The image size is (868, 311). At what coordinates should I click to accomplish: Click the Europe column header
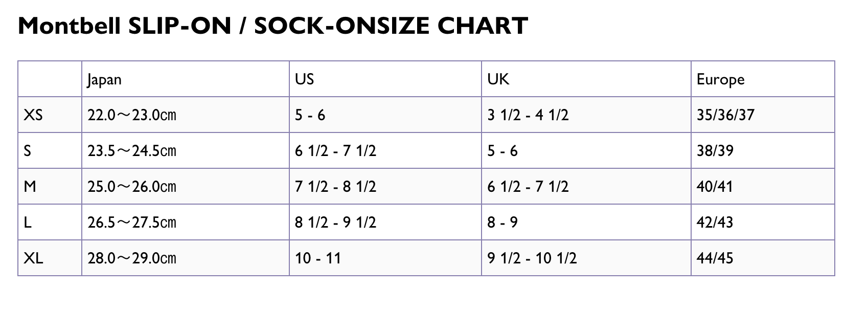click(x=720, y=79)
